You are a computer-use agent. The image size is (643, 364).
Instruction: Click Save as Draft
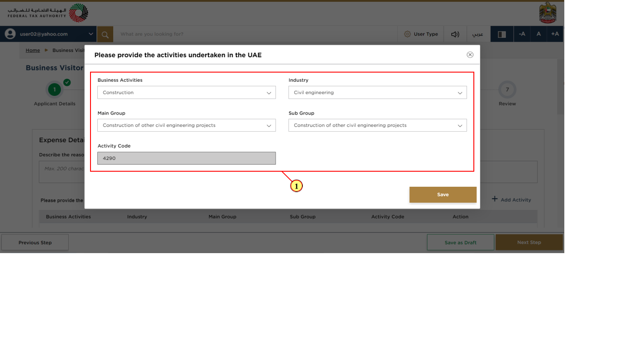click(461, 242)
